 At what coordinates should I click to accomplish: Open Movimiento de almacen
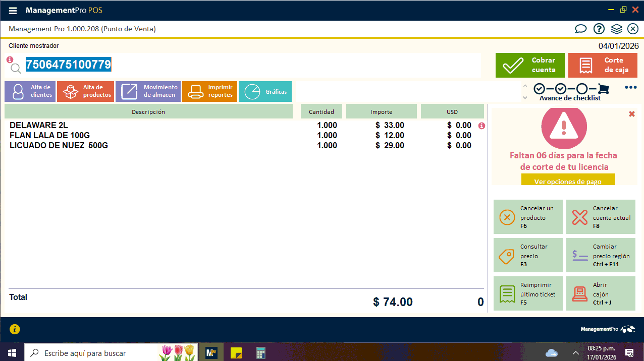coord(148,91)
